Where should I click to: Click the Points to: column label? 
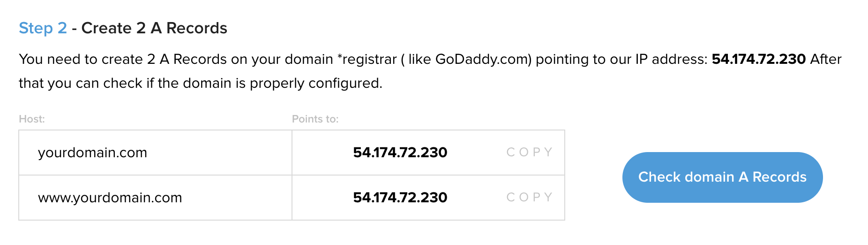pyautogui.click(x=315, y=119)
